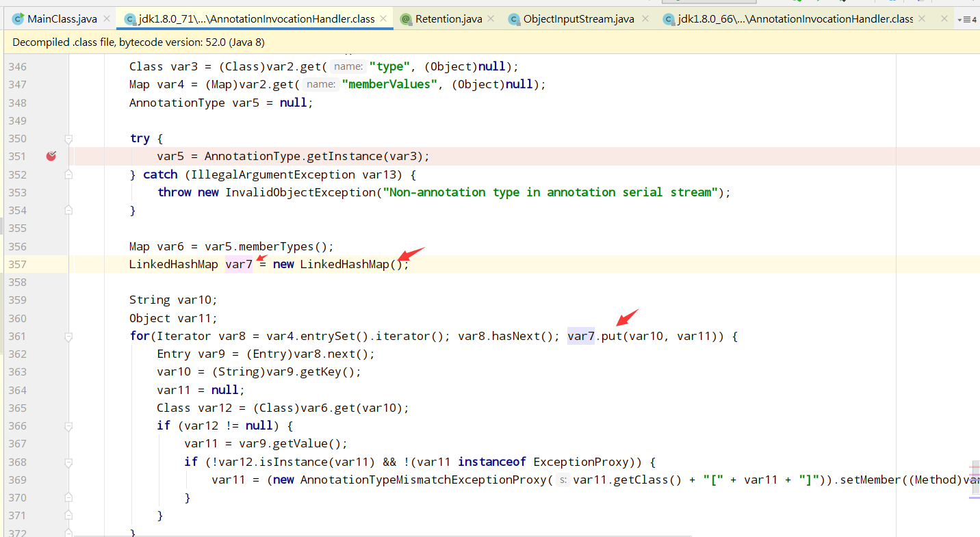Click the ObjectInputStream.java tab file icon

click(x=514, y=18)
